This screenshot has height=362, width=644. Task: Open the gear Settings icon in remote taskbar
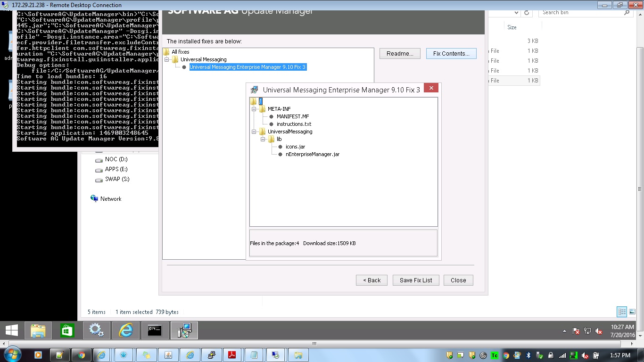[x=96, y=330]
